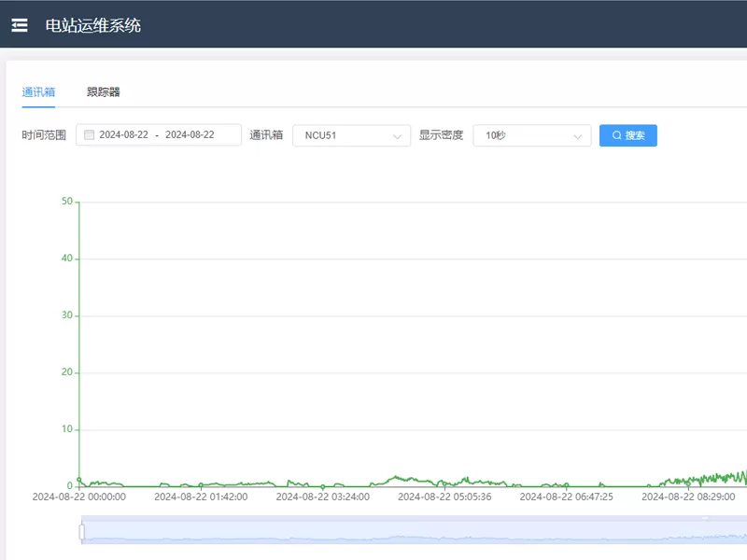Click the magnifier icon in 搜索 button
747x560 pixels.
(x=616, y=135)
